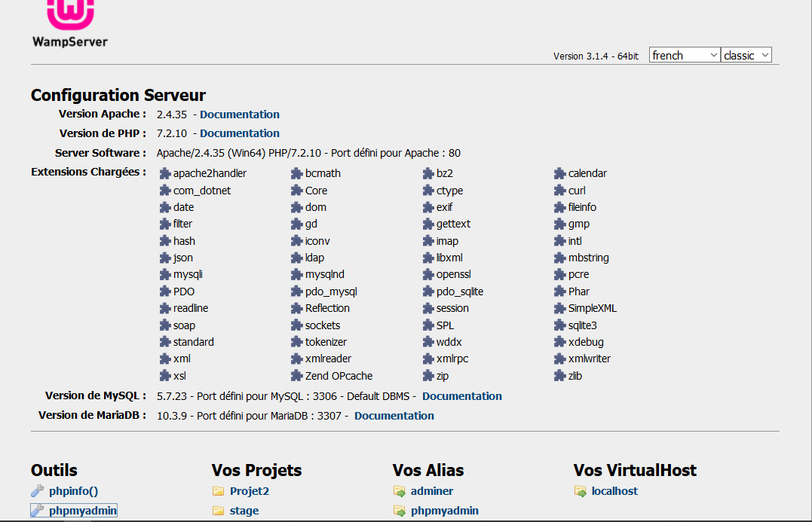Open the theme dropdown showing classic
This screenshot has height=522, width=812.
pyautogui.click(x=746, y=55)
